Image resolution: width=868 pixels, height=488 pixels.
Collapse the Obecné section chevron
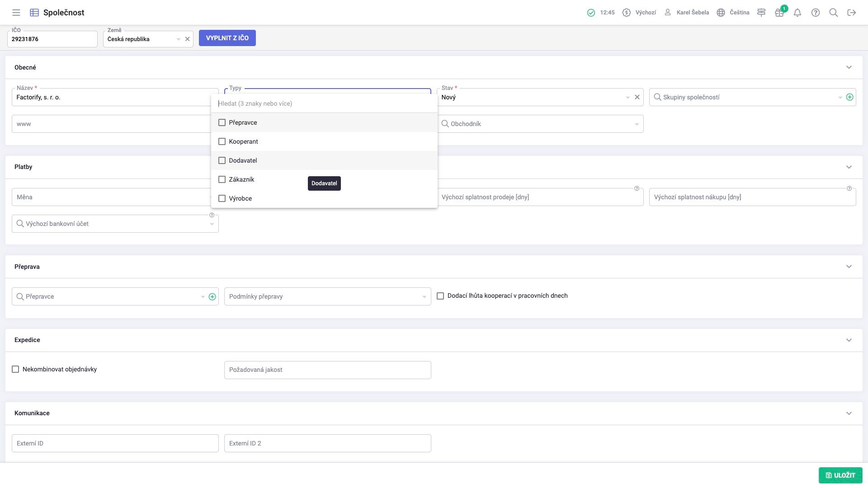[x=849, y=67]
